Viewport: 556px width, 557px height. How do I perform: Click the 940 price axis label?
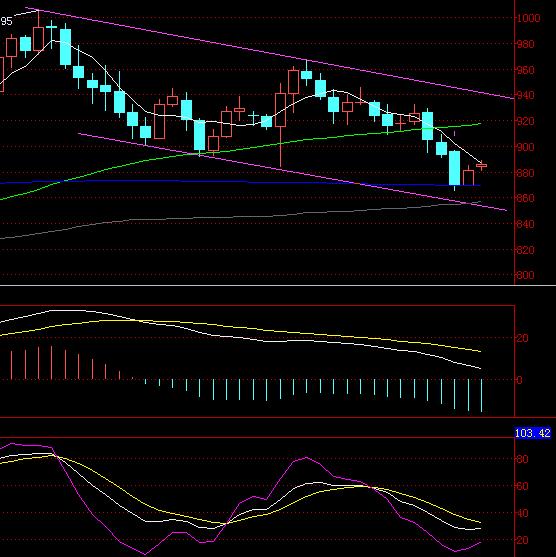coord(526,95)
